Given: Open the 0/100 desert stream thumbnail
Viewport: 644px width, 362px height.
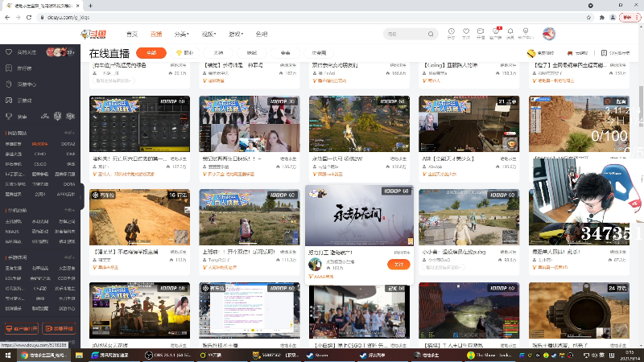Looking at the screenshot, I should pyautogui.click(x=579, y=124).
